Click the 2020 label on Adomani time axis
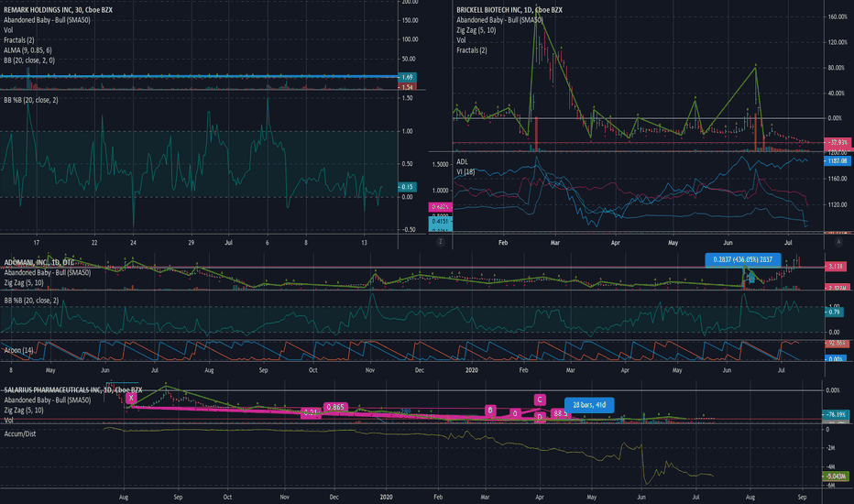The height and width of the screenshot is (504, 854). click(x=472, y=370)
